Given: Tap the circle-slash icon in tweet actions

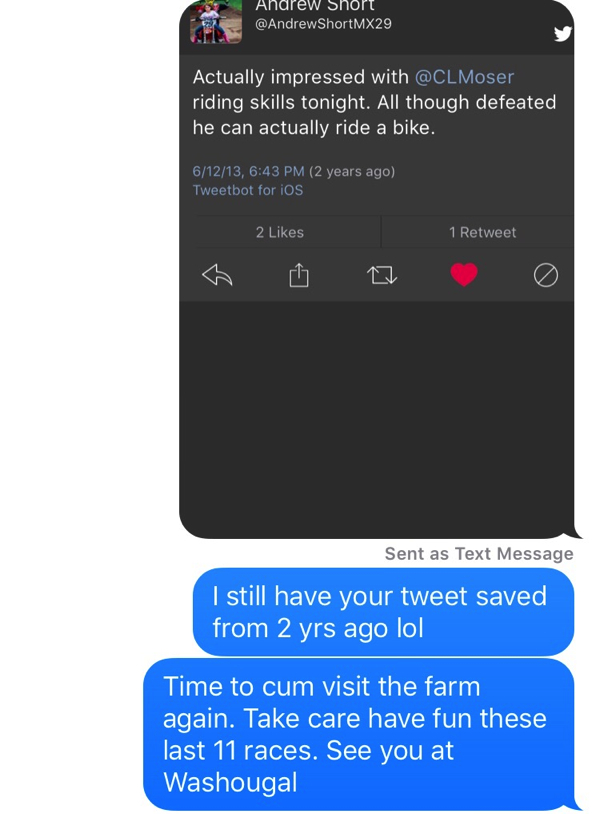Looking at the screenshot, I should click(546, 275).
